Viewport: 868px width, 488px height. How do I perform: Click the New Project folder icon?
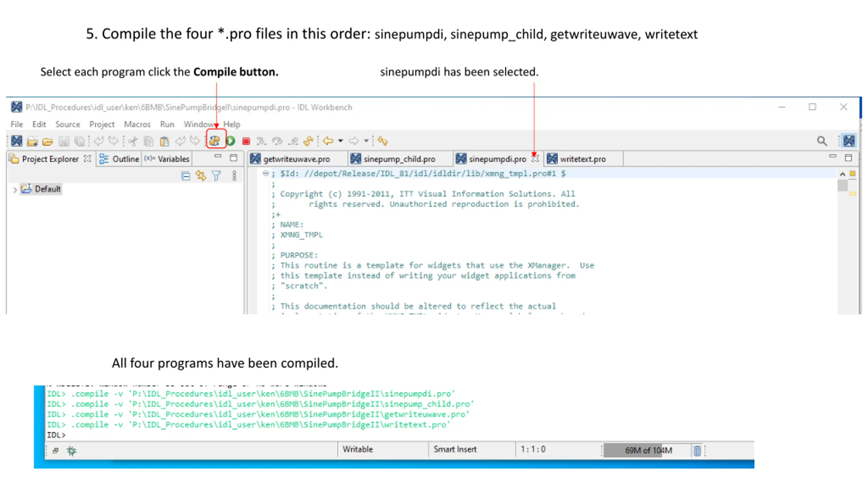(x=32, y=141)
